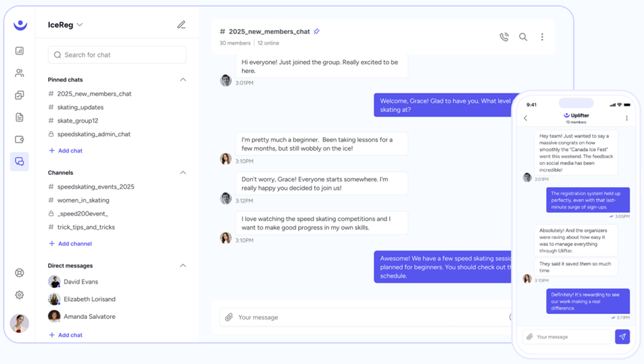Open the document icon in the sidebar

coord(20,118)
